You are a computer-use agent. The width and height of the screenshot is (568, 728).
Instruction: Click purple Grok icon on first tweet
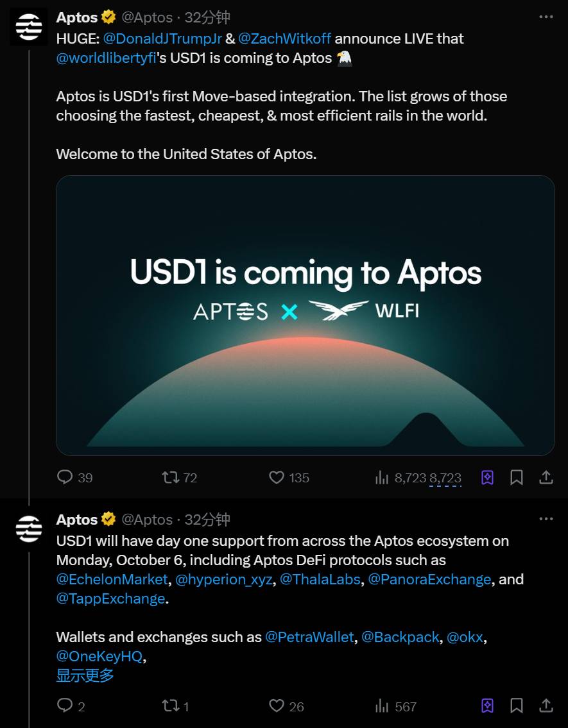pyautogui.click(x=487, y=477)
